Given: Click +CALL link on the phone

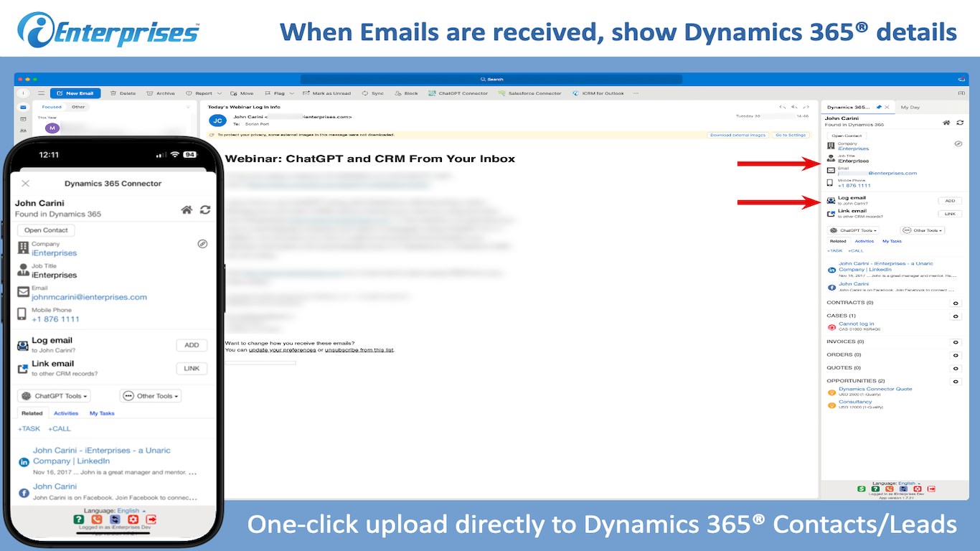Looking at the screenshot, I should point(60,428).
